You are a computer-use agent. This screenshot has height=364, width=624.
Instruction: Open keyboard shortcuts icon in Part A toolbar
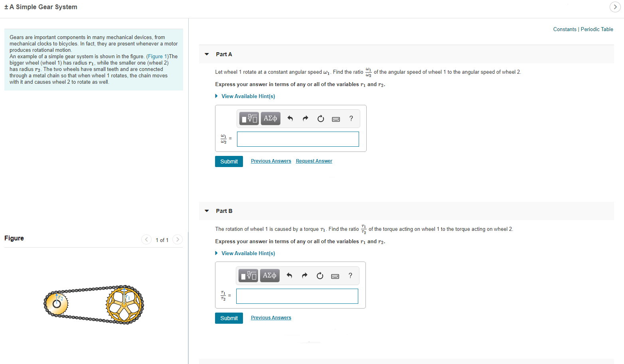[336, 119]
